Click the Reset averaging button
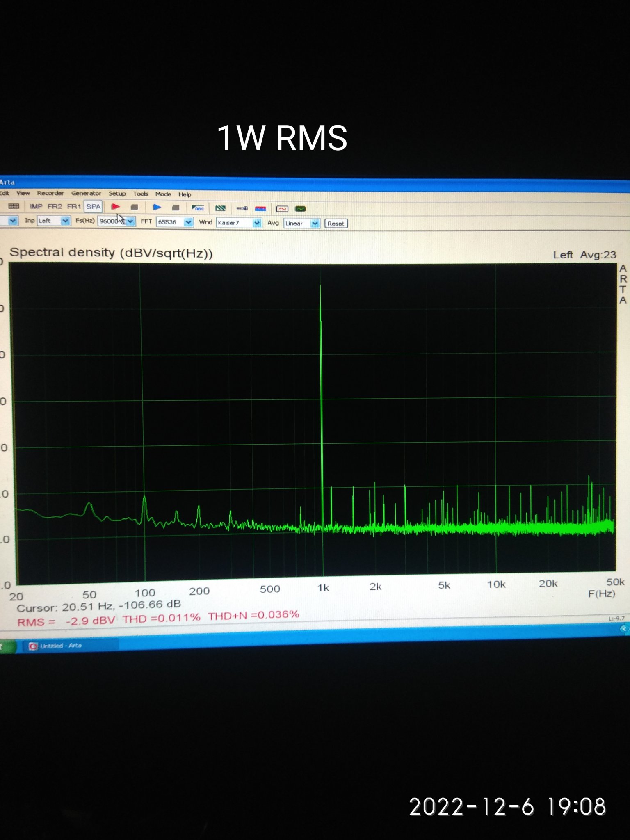Screen dimensions: 630x840 (336, 224)
